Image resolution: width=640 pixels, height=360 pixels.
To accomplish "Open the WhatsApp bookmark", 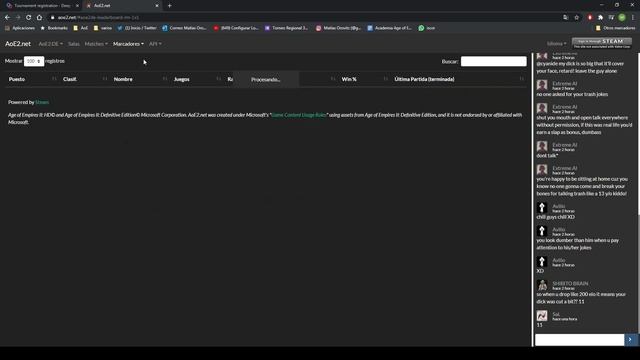I will coord(427,28).
